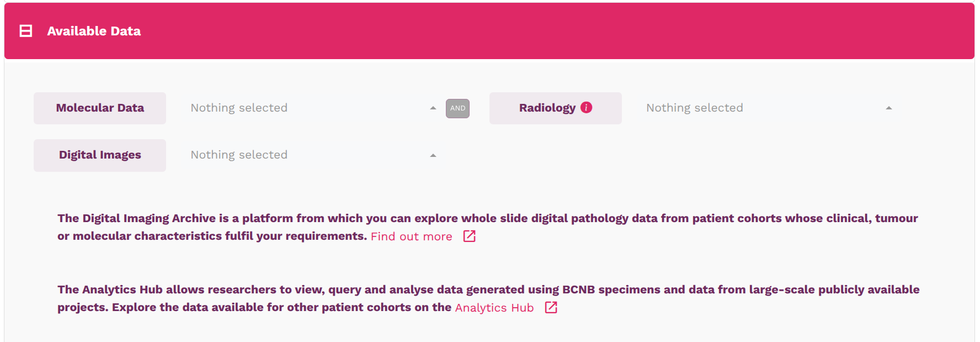Expand the Molecular Data dropdown
The image size is (980, 342).
309,108
